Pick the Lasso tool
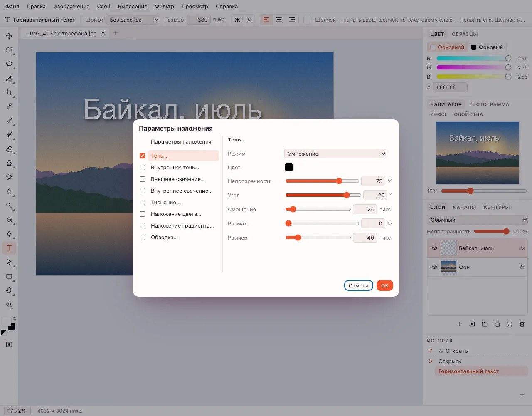Viewport: 532px width, 416px height. [9, 64]
